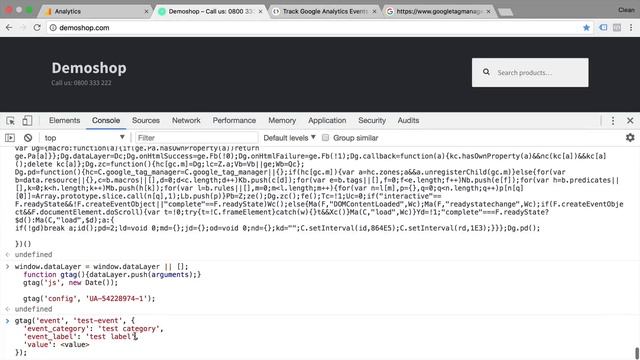Open the Network panel
Image resolution: width=640 pixels, height=360 pixels.
point(186,120)
